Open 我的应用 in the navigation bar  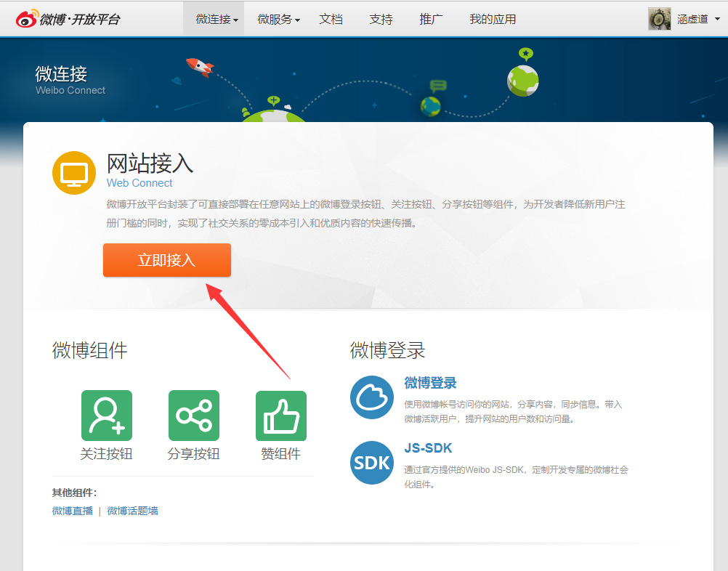coord(493,20)
